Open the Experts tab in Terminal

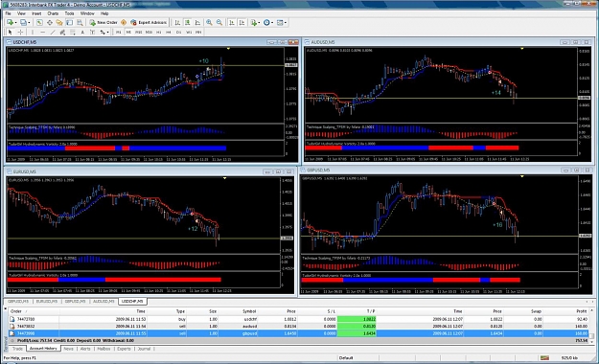tap(124, 349)
